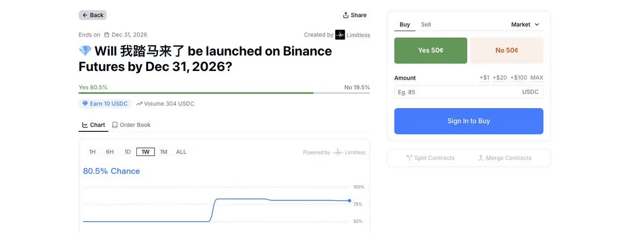Click the Share icon
Image resolution: width=644 pixels, height=233 pixels.
click(346, 15)
